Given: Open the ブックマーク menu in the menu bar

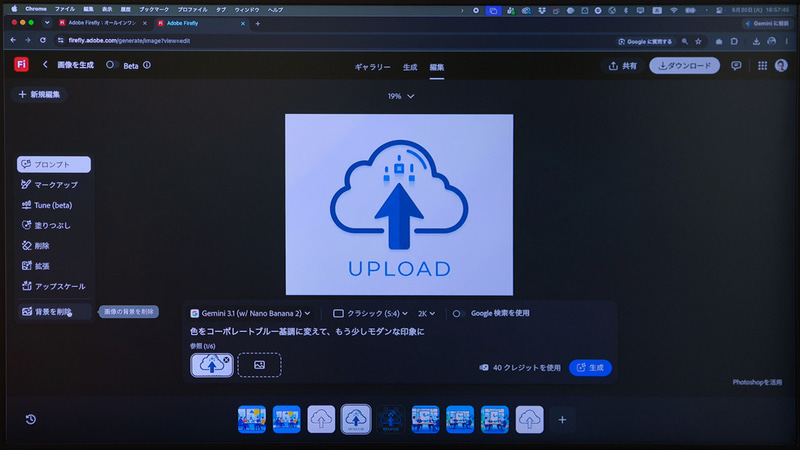Looking at the screenshot, I should point(154,10).
